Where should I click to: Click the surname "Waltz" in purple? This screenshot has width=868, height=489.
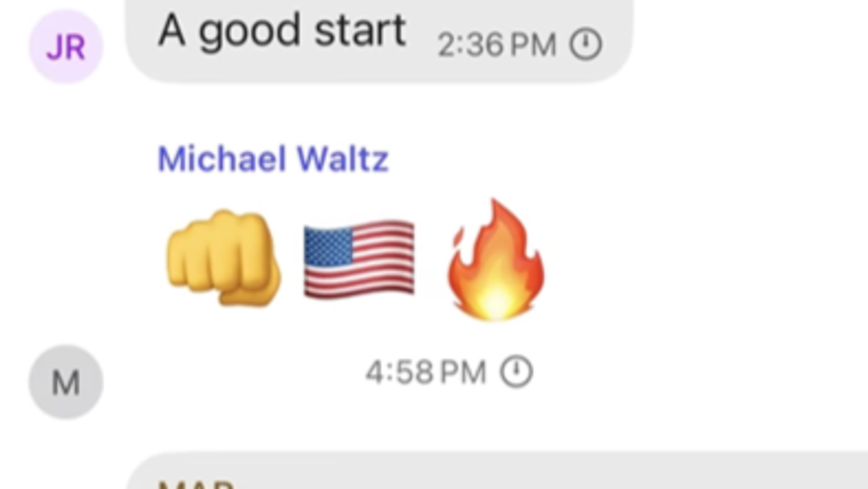pos(343,159)
